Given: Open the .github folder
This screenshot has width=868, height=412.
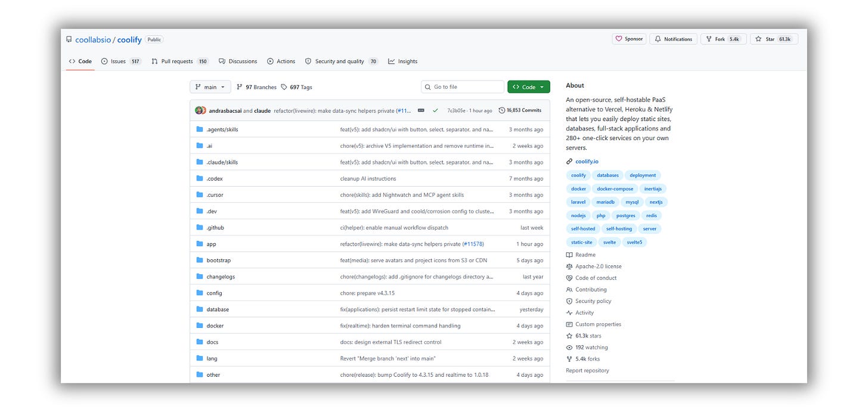Looking at the screenshot, I should pos(215,228).
